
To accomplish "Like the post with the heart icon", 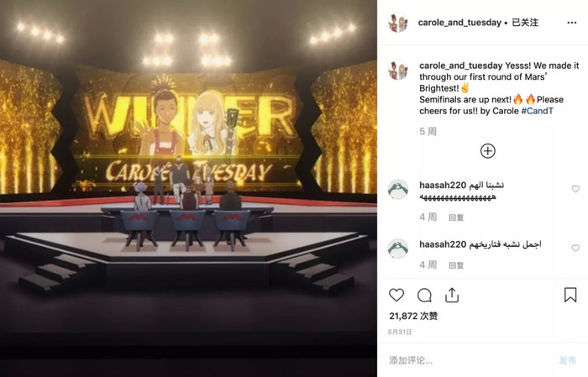I will point(396,295).
